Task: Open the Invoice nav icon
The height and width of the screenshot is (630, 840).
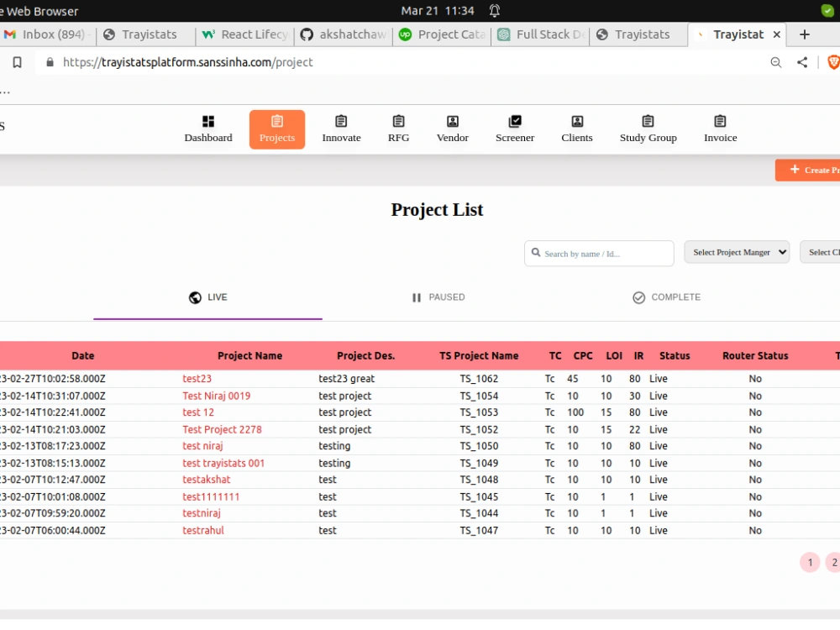Action: coord(721,122)
